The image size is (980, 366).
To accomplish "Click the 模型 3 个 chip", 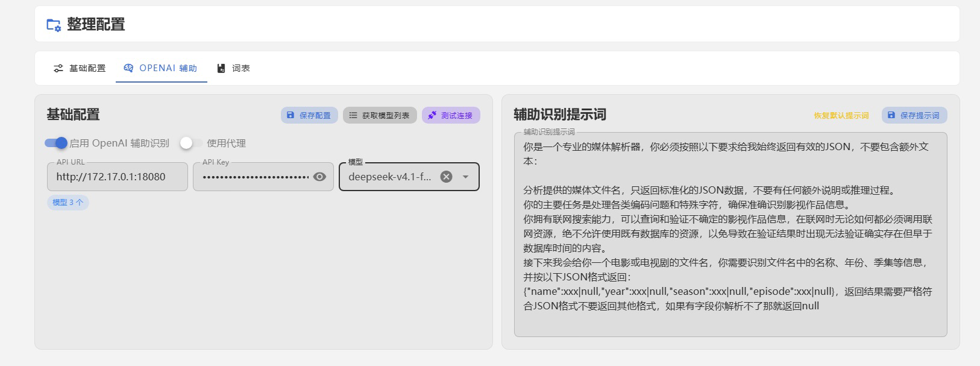I will pos(68,202).
